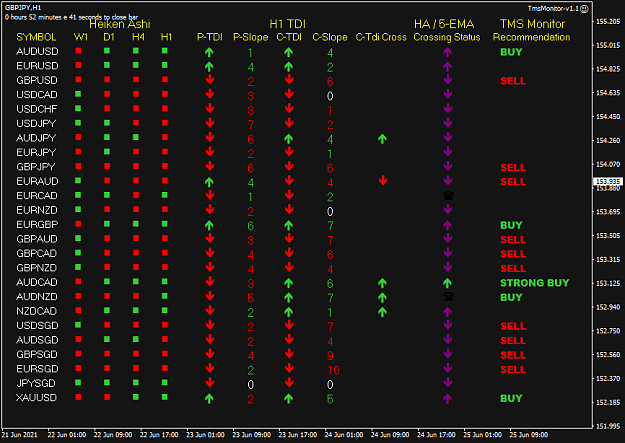Viewport: 625px width, 443px height.
Task: Click the BUY recommendation for EURGBP
Action: click(x=511, y=225)
